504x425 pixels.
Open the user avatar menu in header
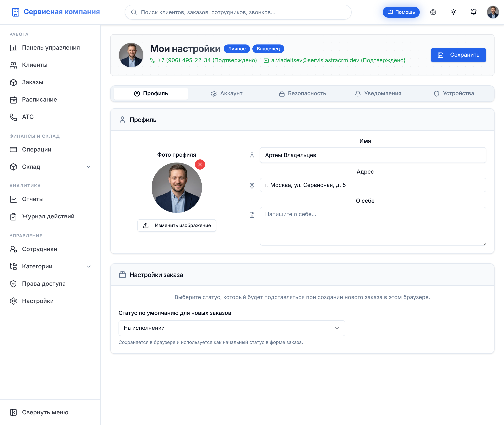(x=493, y=12)
